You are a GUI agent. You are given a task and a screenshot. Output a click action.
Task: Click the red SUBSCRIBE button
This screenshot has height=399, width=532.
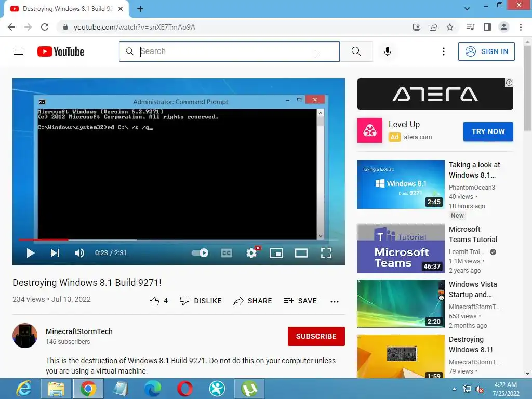pyautogui.click(x=316, y=336)
